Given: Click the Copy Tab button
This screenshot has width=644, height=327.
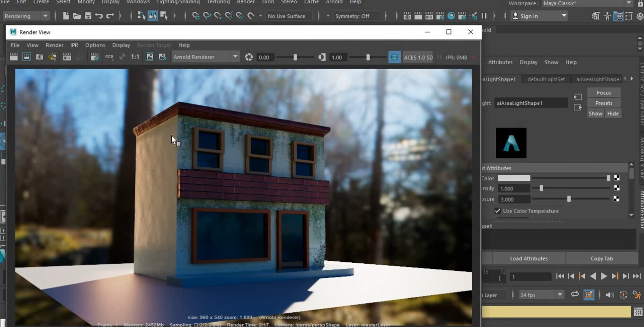Looking at the screenshot, I should coord(601,258).
